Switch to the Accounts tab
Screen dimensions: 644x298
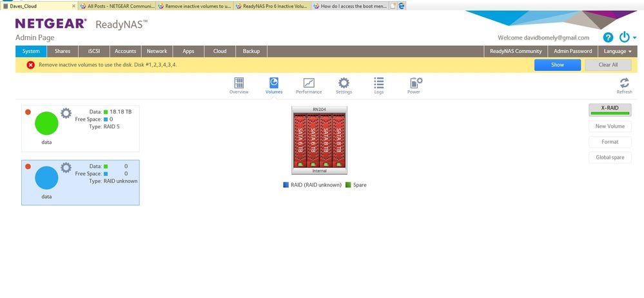pyautogui.click(x=125, y=52)
